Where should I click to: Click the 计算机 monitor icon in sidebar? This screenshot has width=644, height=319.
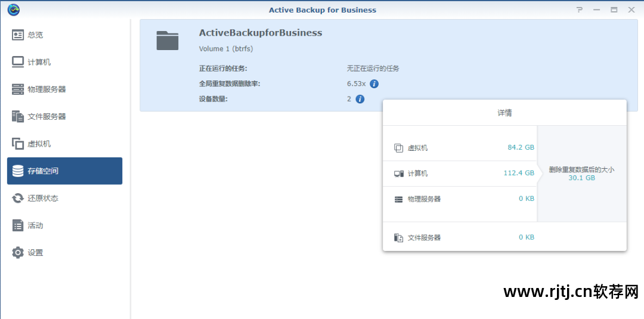click(18, 62)
